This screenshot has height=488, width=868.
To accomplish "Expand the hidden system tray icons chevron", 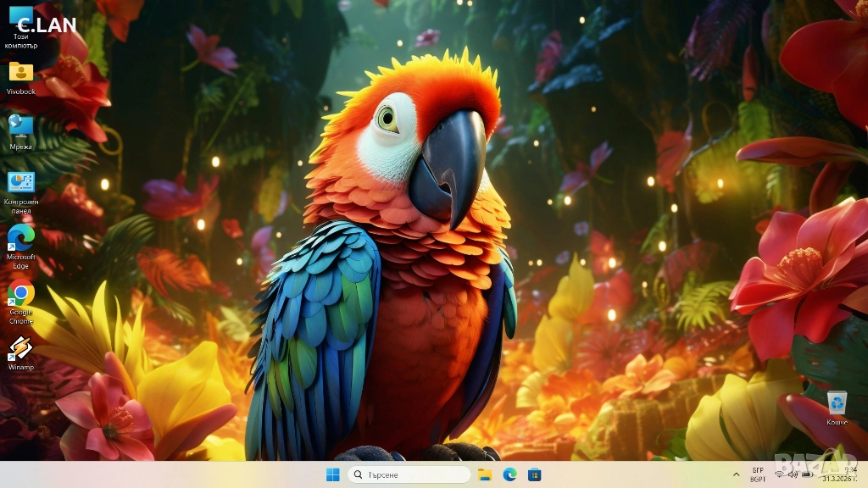I will click(x=736, y=474).
